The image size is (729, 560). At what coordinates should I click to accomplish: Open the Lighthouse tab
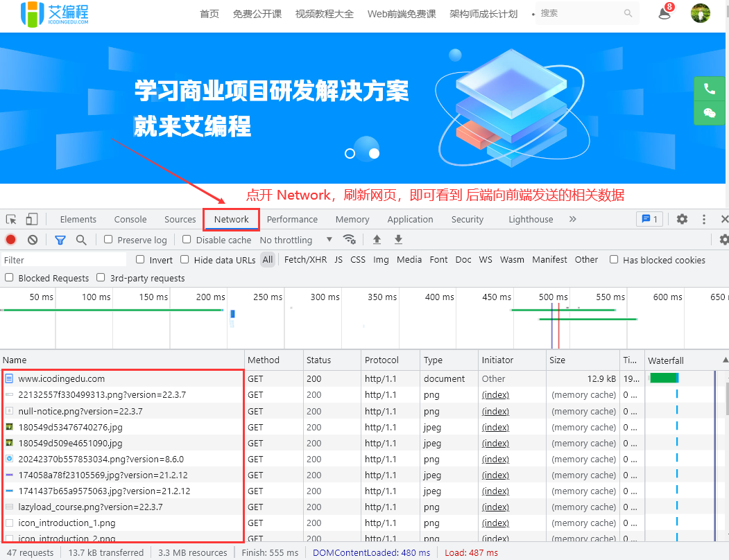coord(531,219)
